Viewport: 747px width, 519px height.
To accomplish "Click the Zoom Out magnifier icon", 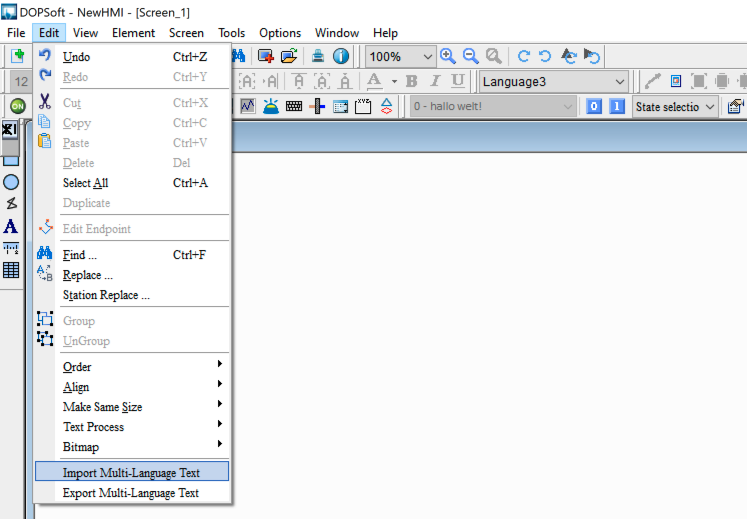I will point(471,56).
